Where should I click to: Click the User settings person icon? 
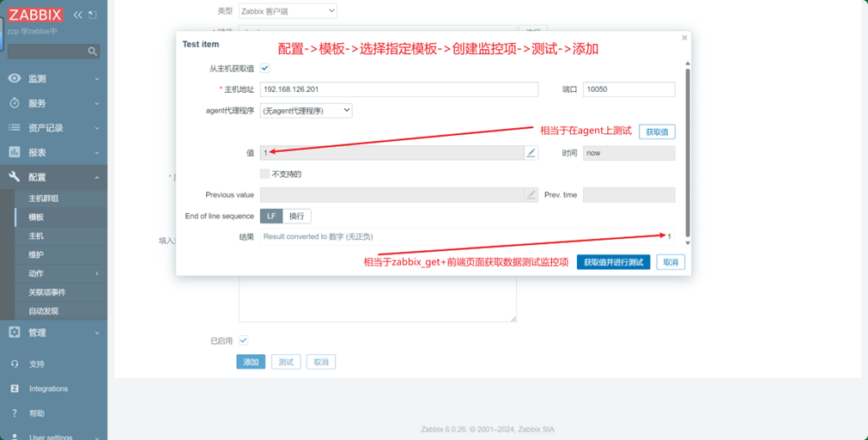click(x=15, y=437)
